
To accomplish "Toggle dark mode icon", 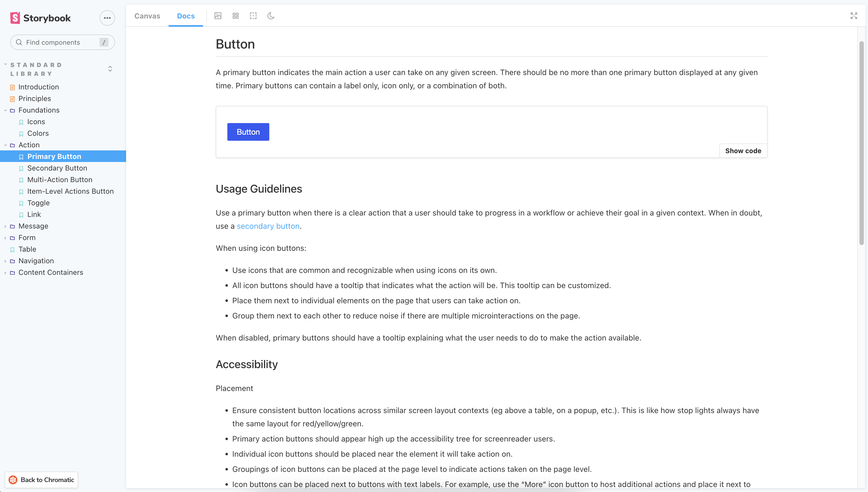I will point(271,15).
